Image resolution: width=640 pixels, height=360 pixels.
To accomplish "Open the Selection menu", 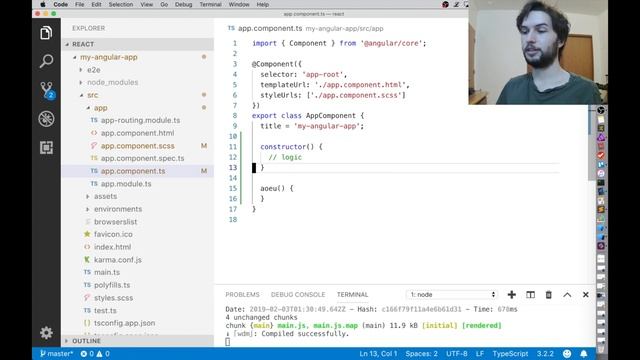I will pos(121,4).
